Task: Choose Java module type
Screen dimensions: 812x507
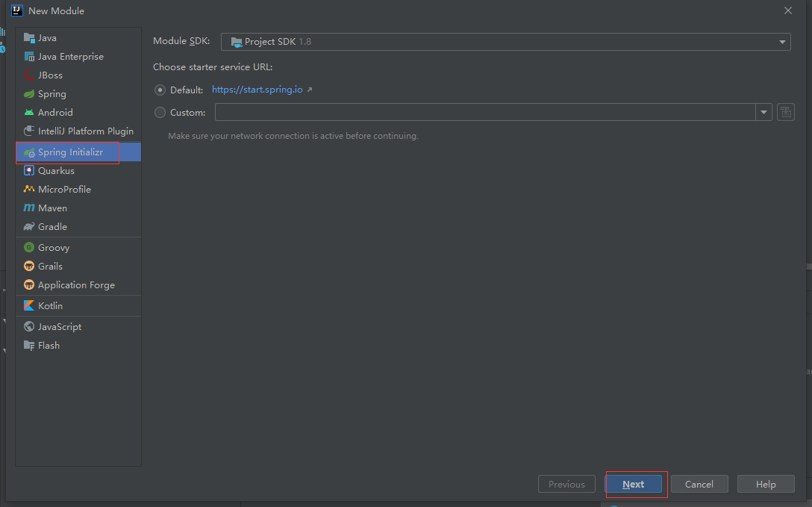Action: [78, 38]
